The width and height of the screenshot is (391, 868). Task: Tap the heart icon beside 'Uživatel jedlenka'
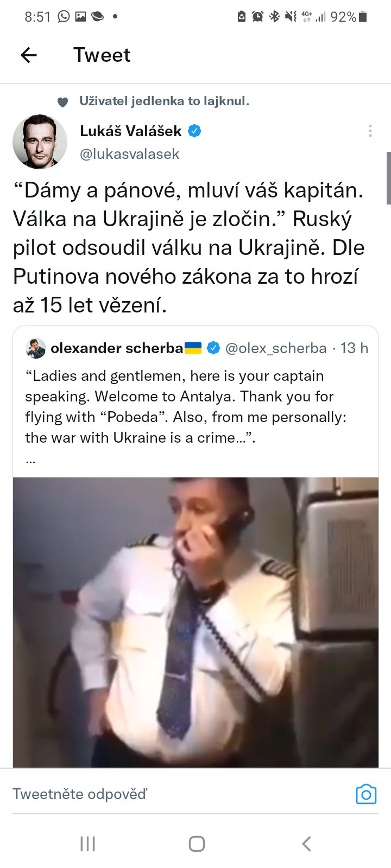point(63,102)
